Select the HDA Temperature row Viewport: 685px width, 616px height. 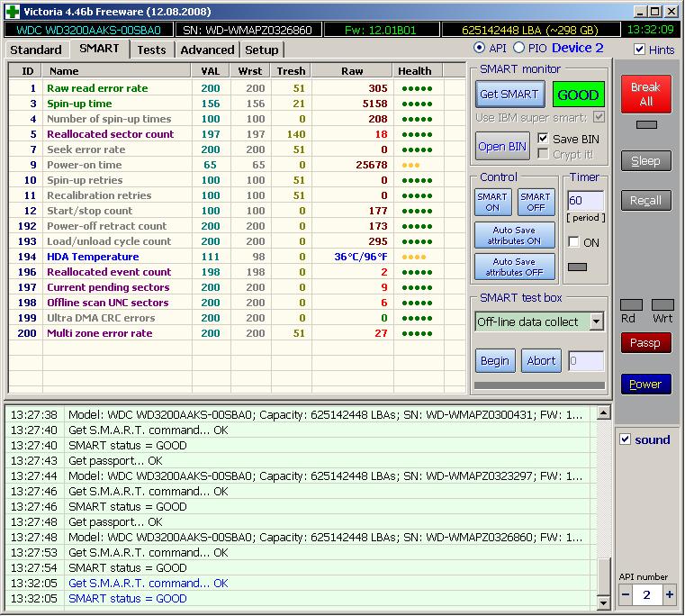[x=238, y=257]
